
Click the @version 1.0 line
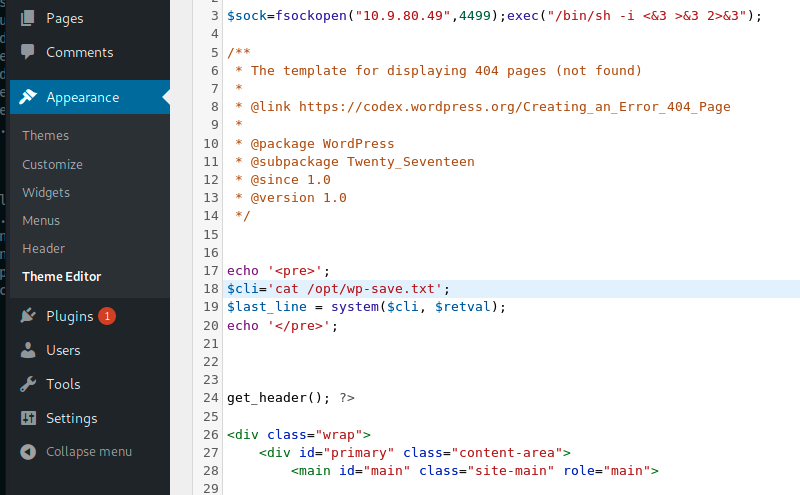(x=291, y=197)
